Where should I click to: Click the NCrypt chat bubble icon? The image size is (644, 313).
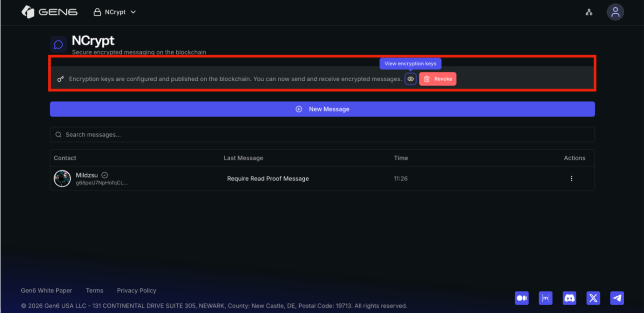click(58, 44)
